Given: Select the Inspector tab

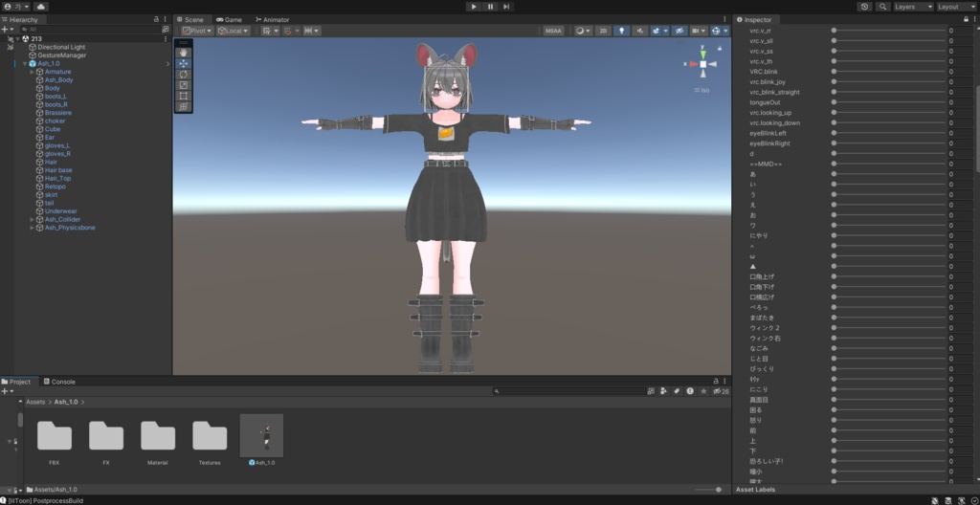Looking at the screenshot, I should tap(754, 19).
